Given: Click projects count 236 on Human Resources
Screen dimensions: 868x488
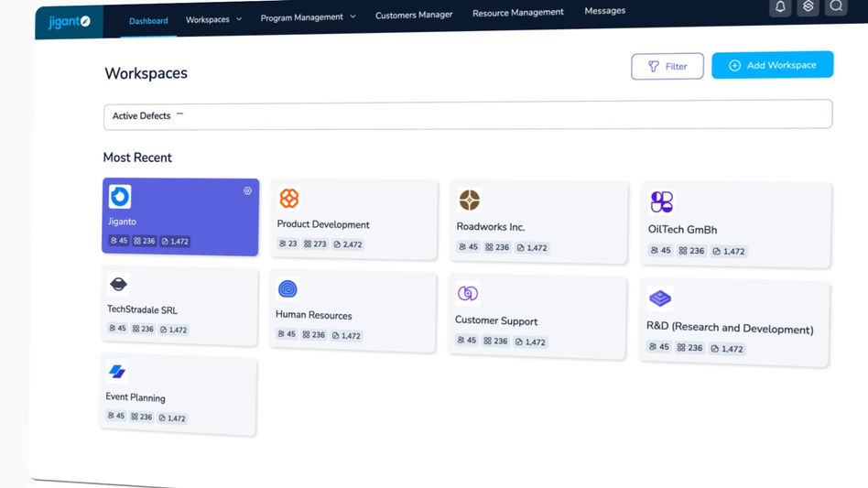Looking at the screenshot, I should coord(314,335).
